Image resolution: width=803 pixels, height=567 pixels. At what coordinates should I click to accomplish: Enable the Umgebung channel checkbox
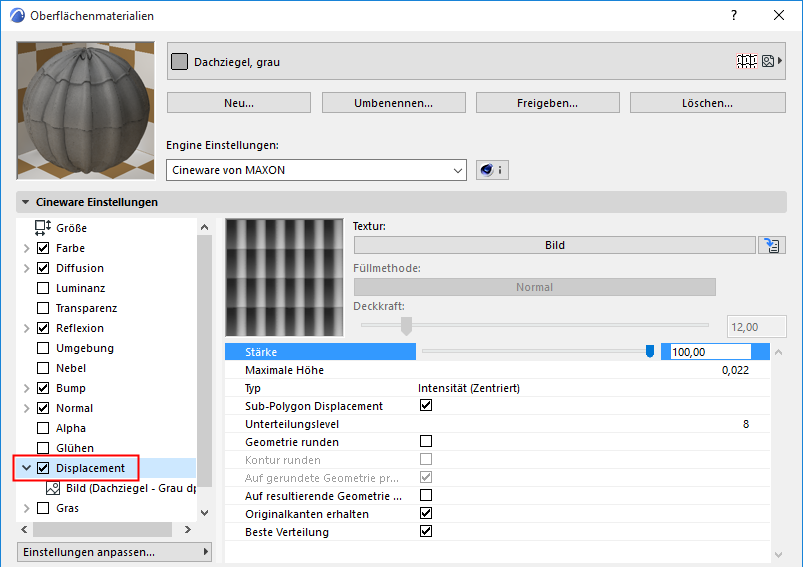[43, 348]
